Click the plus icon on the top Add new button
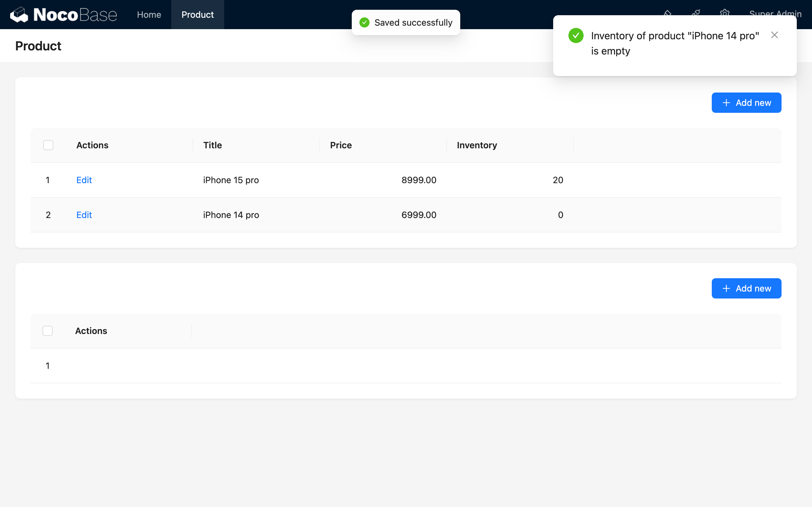Screen dimensions: 812x507 point(726,103)
